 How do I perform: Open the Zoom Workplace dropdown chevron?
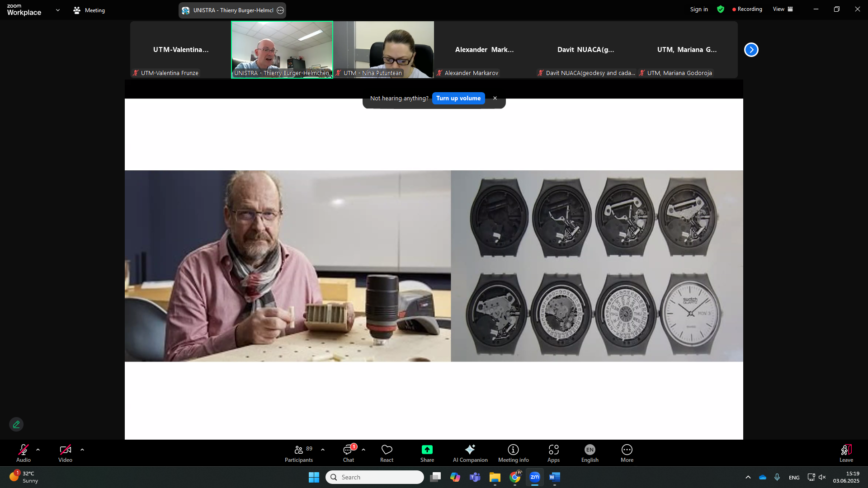click(58, 10)
